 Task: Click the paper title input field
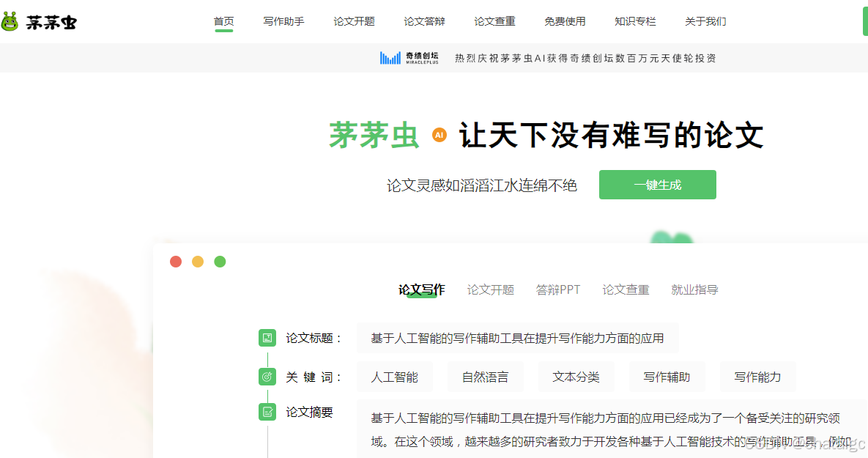pos(518,338)
